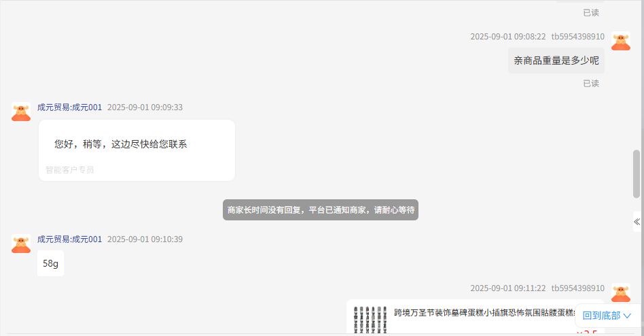The image size is (644, 336).
Task: Click buyer ID tb5954398910 at 09:11:22
Action: point(577,288)
